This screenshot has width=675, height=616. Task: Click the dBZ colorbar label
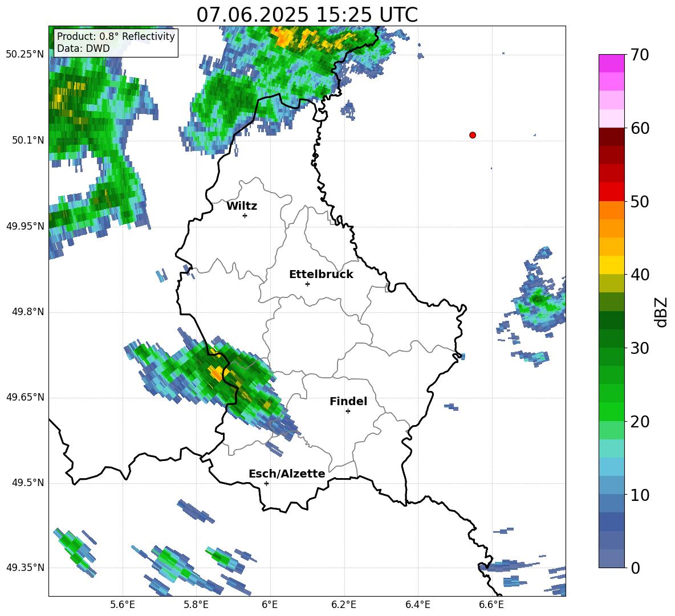coord(661,312)
